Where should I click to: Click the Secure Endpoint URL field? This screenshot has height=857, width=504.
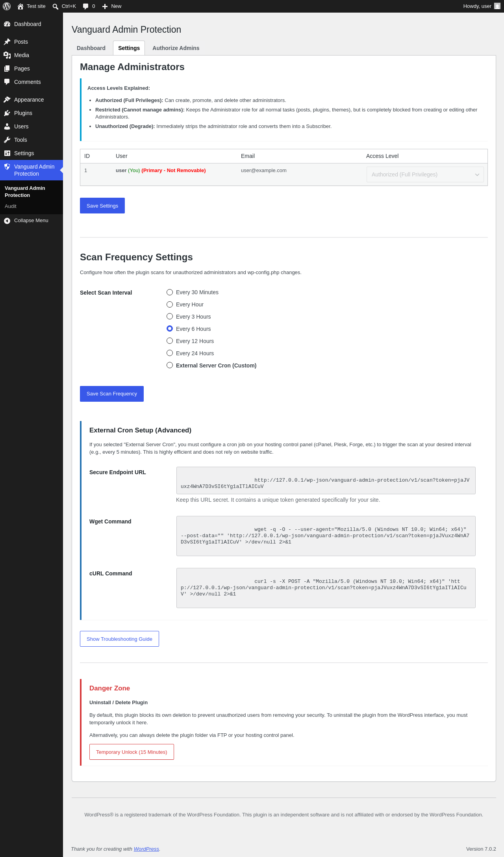326,480
